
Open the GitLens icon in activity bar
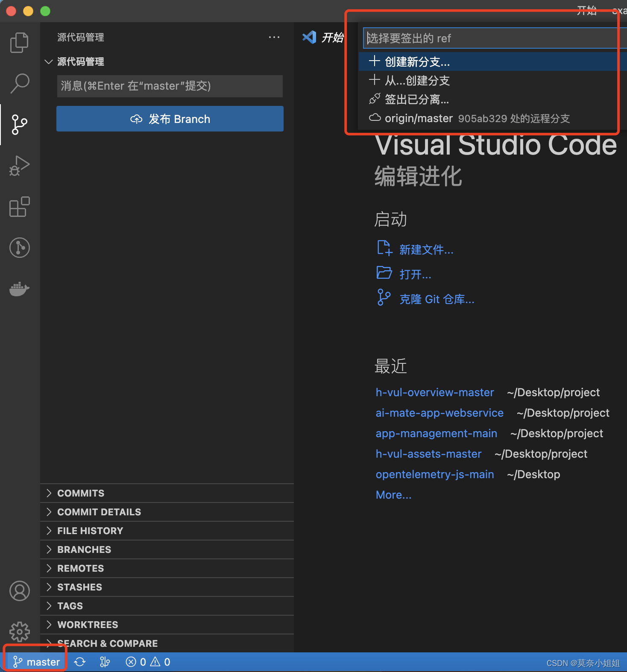[19, 248]
